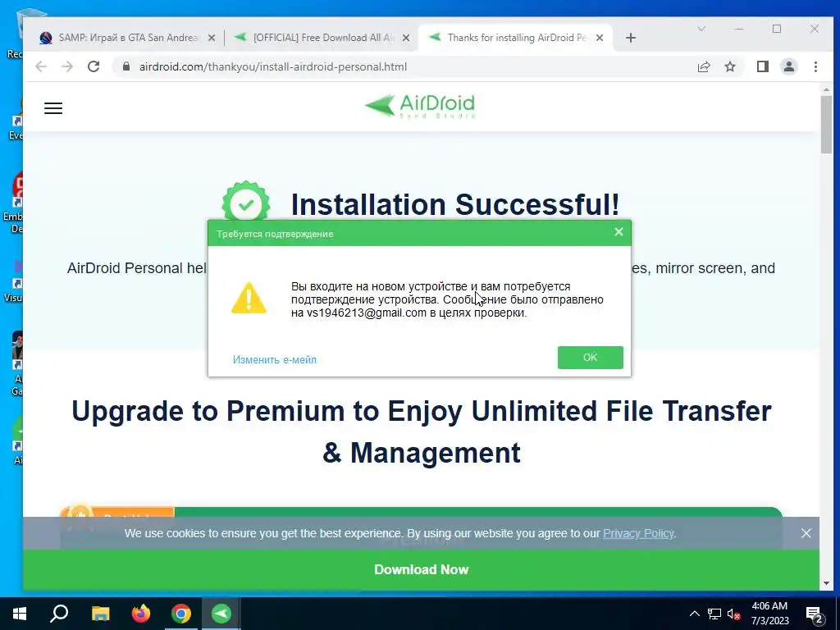Click the warning triangle icon
This screenshot has height=630, width=840.
tap(249, 299)
